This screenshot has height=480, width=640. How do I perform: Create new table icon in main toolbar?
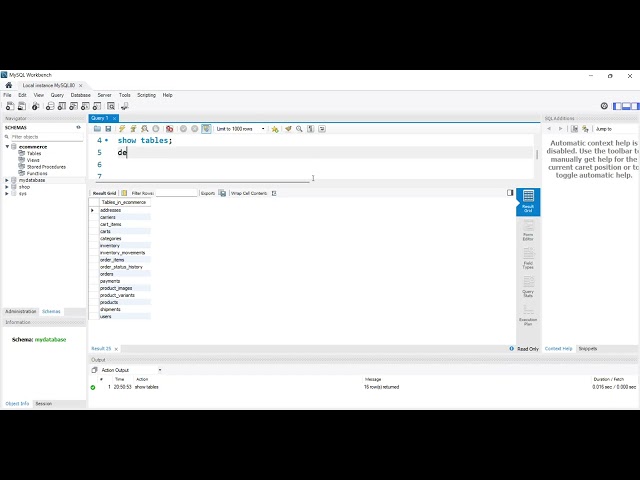coord(62,106)
